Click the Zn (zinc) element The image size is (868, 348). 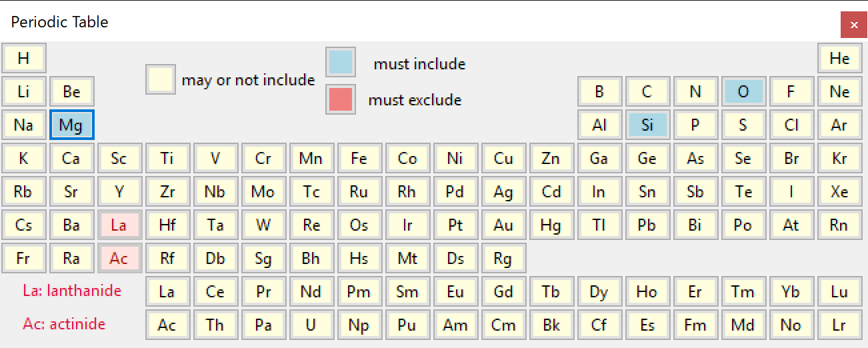(551, 158)
